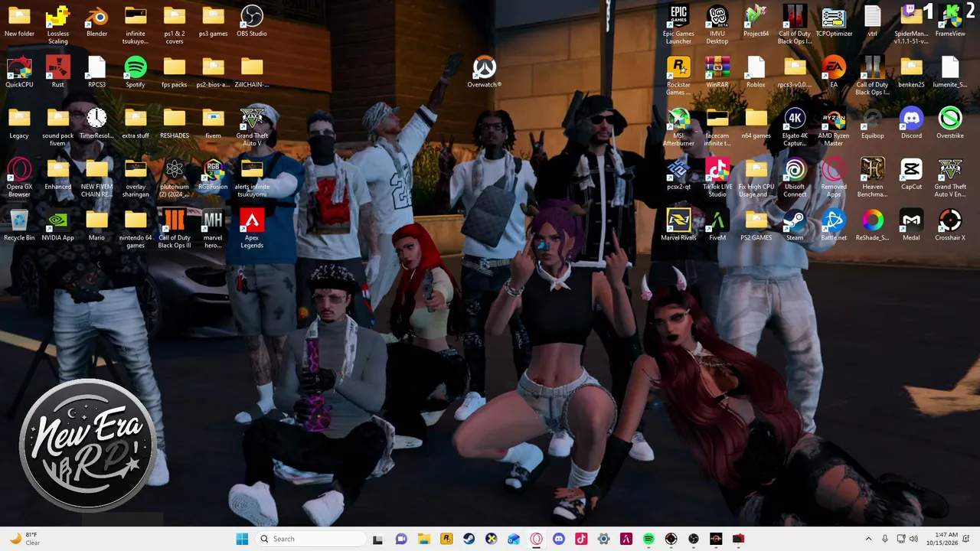Open the RESHADES folder
The image size is (980, 551).
coord(175,123)
